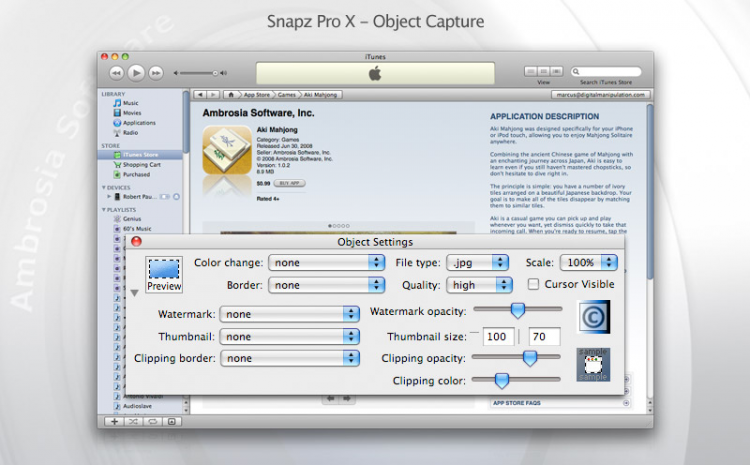This screenshot has height=465, width=750.
Task: Click the clipping sample preview icon
Action: click(593, 365)
